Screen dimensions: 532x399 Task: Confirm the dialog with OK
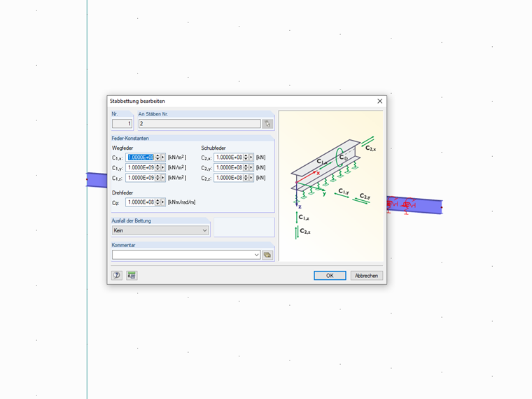[x=330, y=276]
